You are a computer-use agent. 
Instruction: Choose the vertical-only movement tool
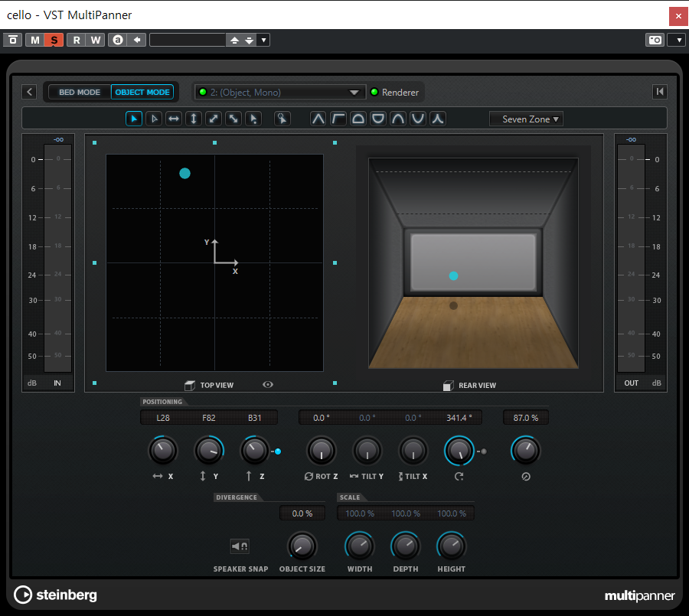(x=194, y=119)
